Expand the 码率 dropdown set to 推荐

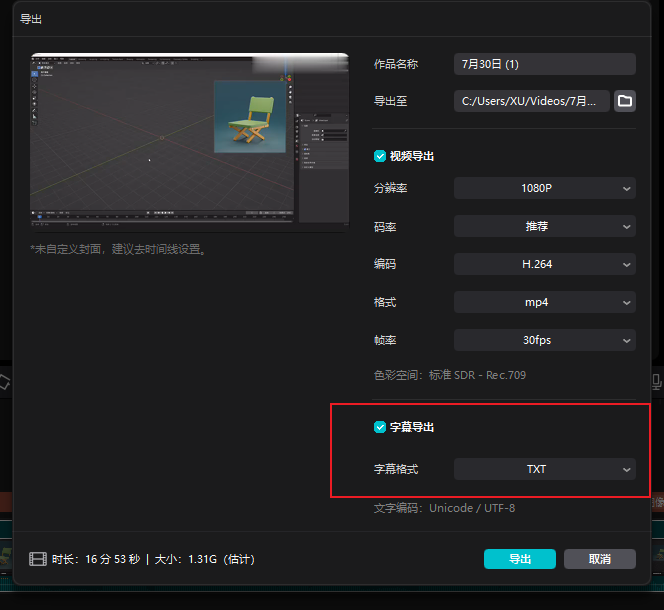pyautogui.click(x=544, y=226)
